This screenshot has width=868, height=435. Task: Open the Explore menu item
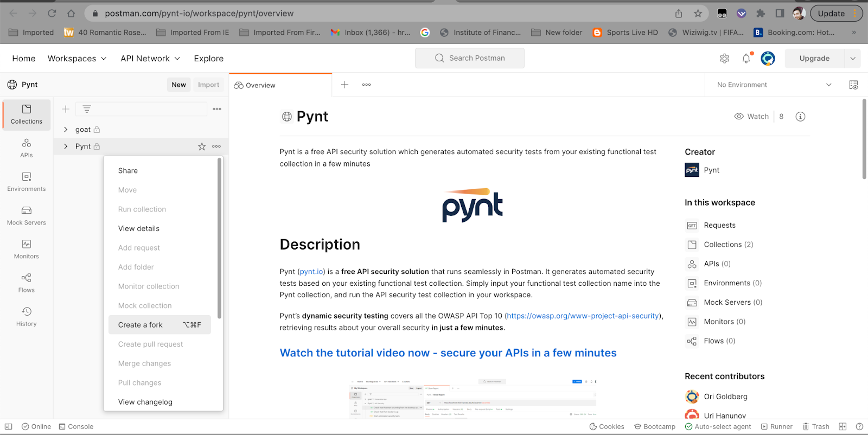pos(209,59)
